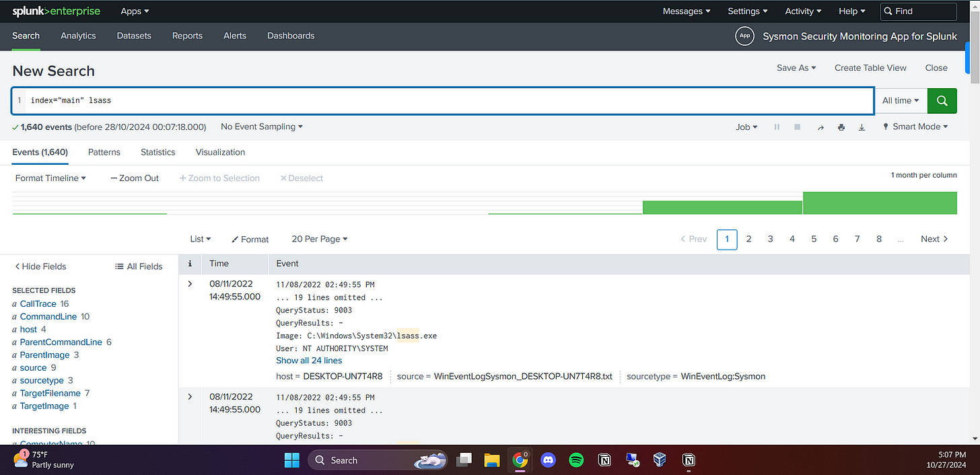Select the rightmost tall timeline bar
Viewport: 980px width, 475px height.
click(x=880, y=203)
